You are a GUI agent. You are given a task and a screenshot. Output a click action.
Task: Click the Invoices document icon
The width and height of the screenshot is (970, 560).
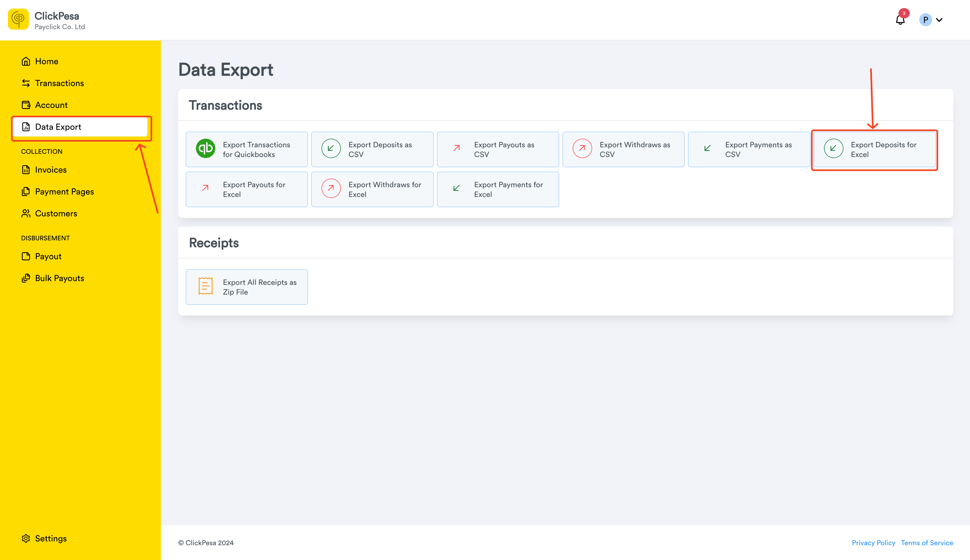(x=26, y=170)
